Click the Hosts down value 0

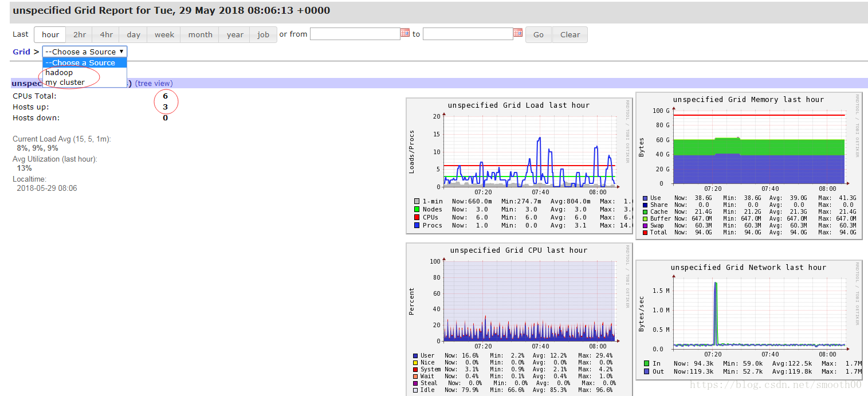[x=166, y=118]
